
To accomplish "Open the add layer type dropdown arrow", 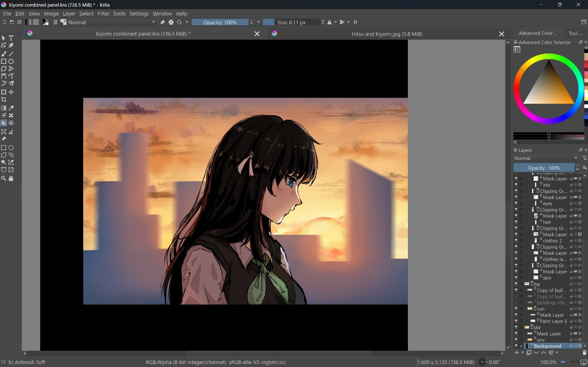I will point(523,353).
